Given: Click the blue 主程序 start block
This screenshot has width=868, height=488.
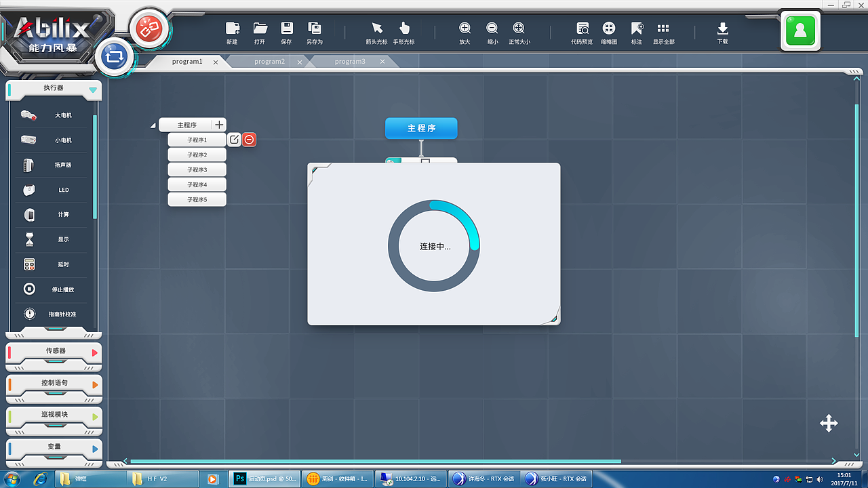Looking at the screenshot, I should [x=421, y=128].
